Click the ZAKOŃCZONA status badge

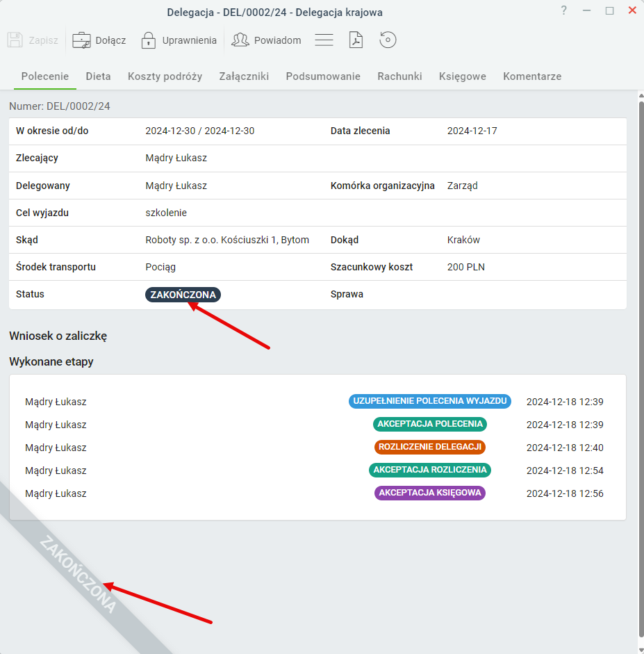click(x=183, y=295)
